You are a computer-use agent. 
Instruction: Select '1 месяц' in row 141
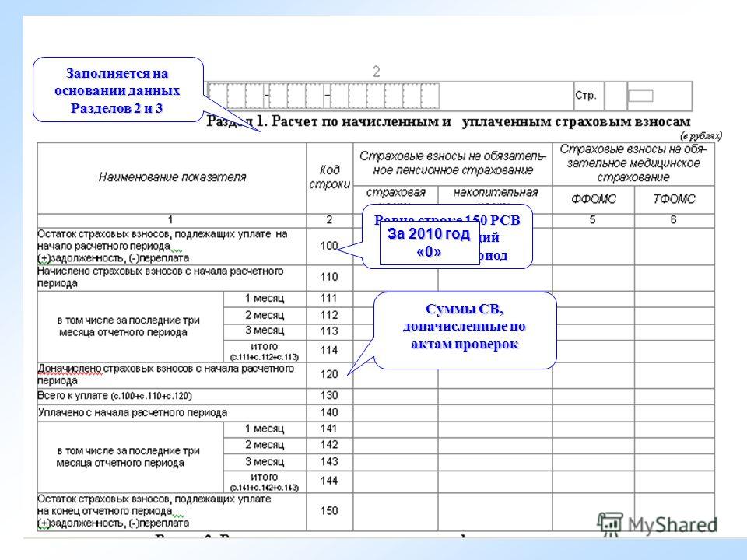[x=265, y=429]
